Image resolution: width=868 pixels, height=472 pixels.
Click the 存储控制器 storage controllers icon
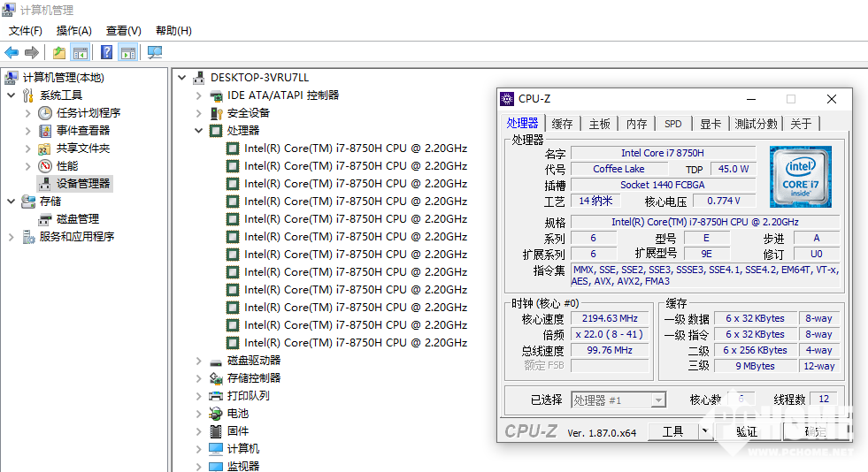(216, 378)
